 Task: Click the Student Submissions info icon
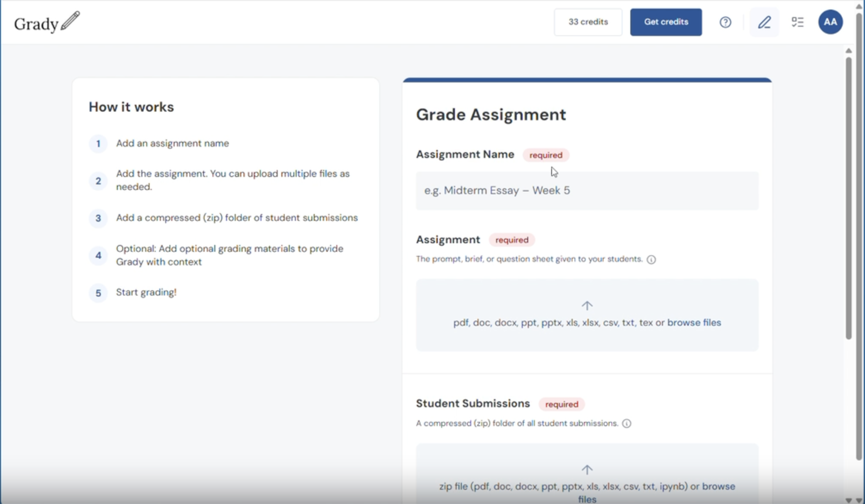click(627, 424)
